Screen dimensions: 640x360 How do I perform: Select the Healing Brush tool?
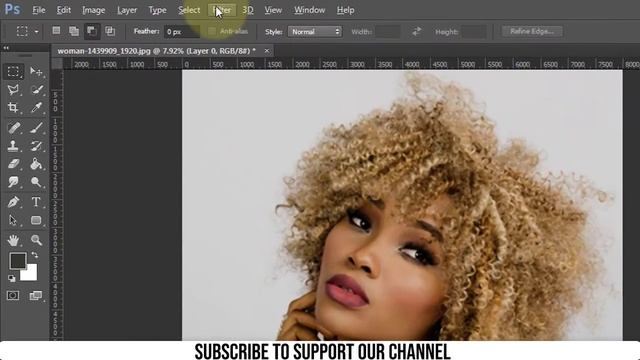pos(13,128)
